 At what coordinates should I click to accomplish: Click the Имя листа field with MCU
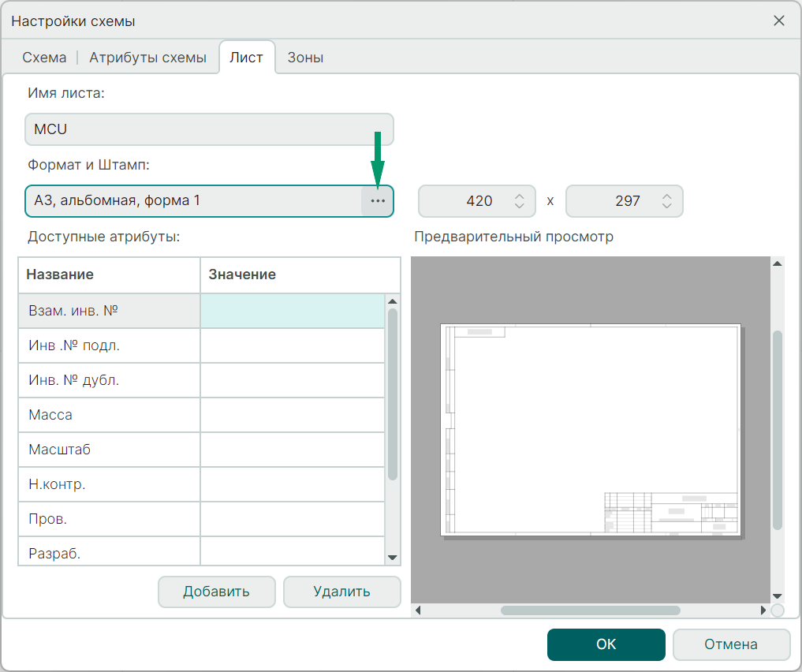209,129
